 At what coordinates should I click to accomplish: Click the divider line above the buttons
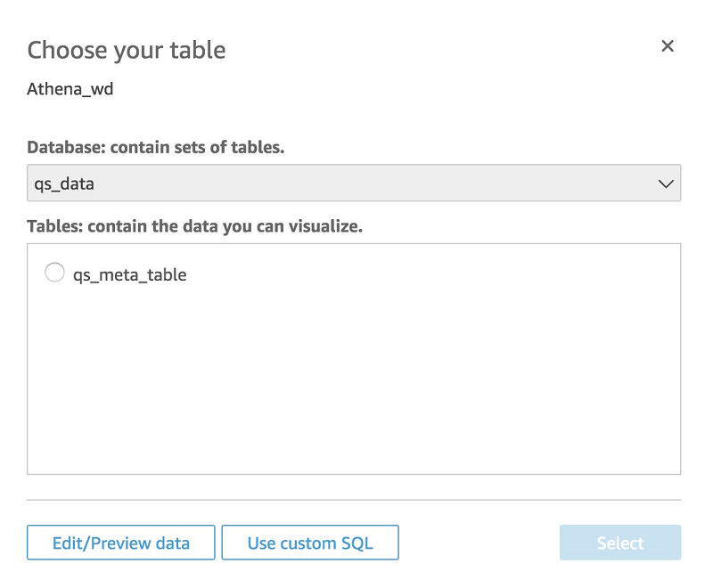coord(354,500)
